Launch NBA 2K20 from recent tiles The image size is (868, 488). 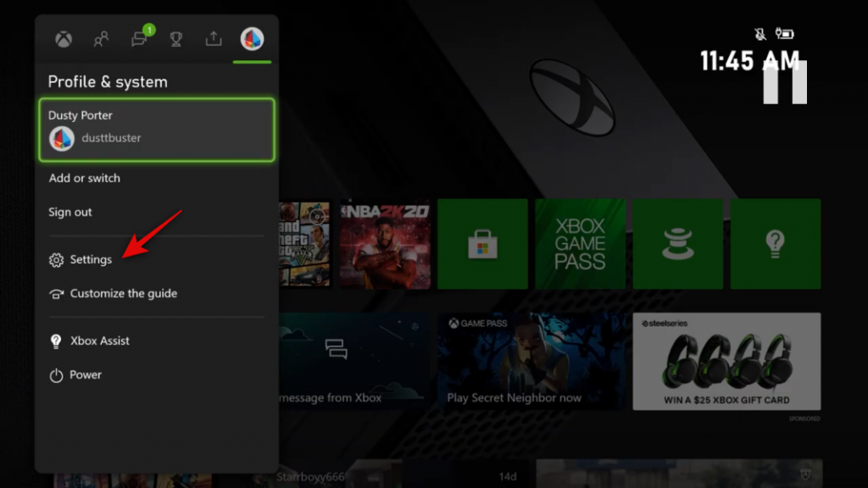coord(385,243)
